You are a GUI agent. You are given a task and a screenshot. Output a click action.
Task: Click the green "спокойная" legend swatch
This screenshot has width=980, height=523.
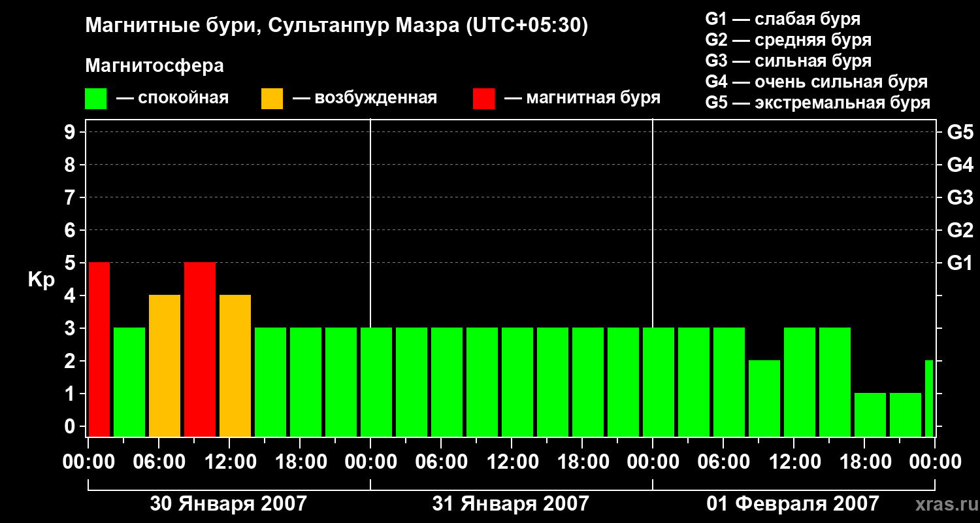(x=95, y=99)
